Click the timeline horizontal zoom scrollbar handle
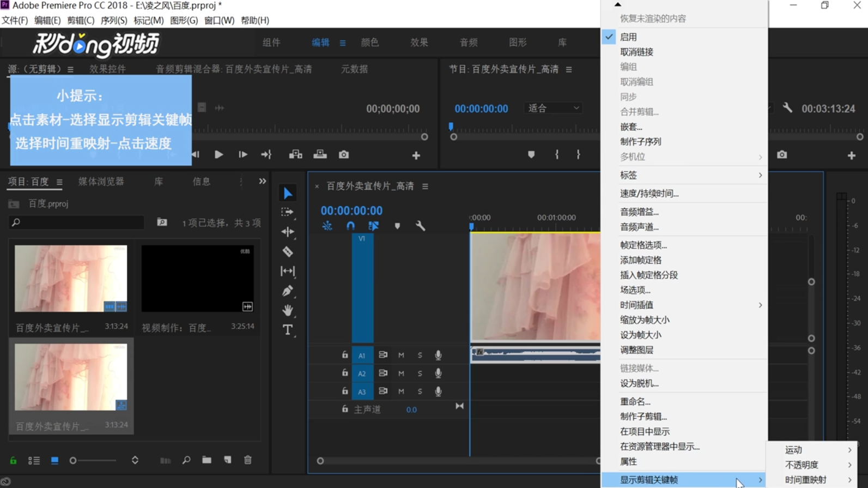This screenshot has width=868, height=488. (320, 461)
